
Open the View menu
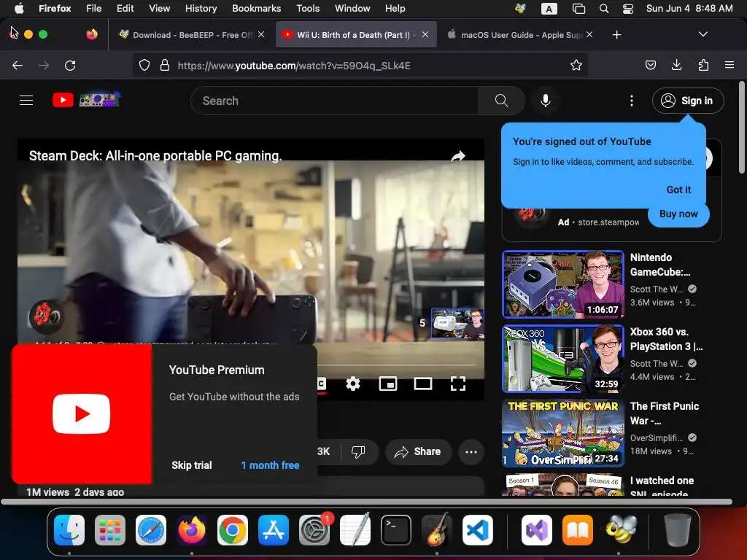[x=159, y=9]
